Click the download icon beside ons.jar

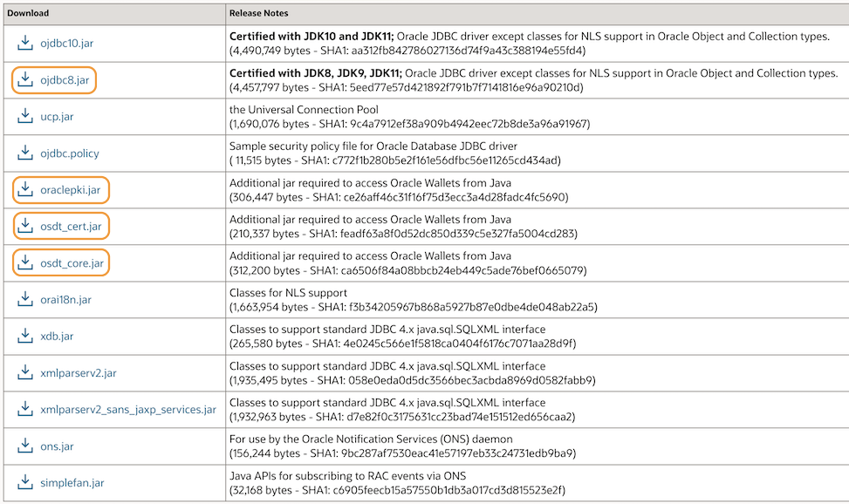tap(25, 446)
